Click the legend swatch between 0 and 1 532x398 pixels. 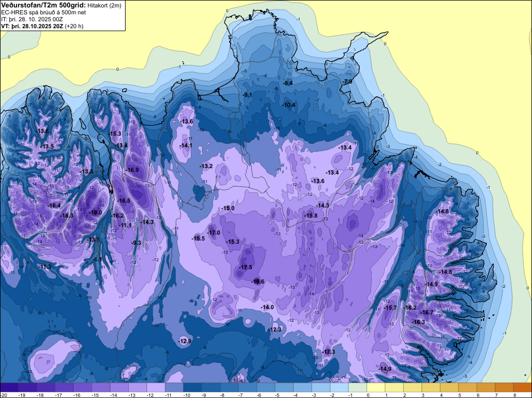[376, 387]
